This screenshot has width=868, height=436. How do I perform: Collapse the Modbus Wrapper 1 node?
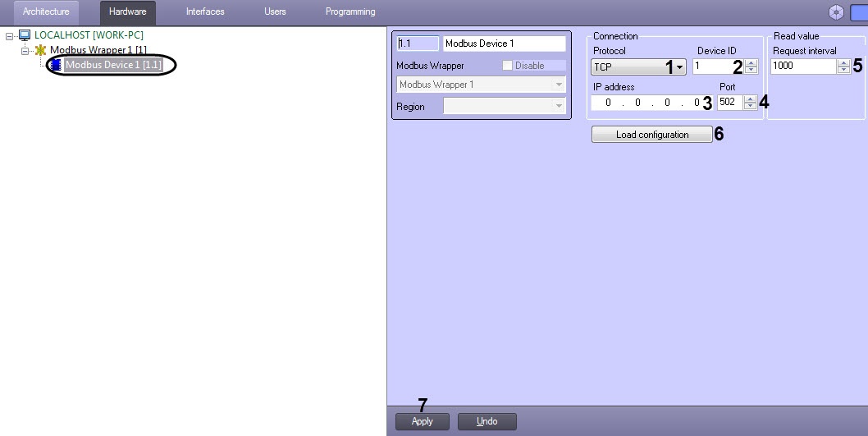pyautogui.click(x=25, y=51)
